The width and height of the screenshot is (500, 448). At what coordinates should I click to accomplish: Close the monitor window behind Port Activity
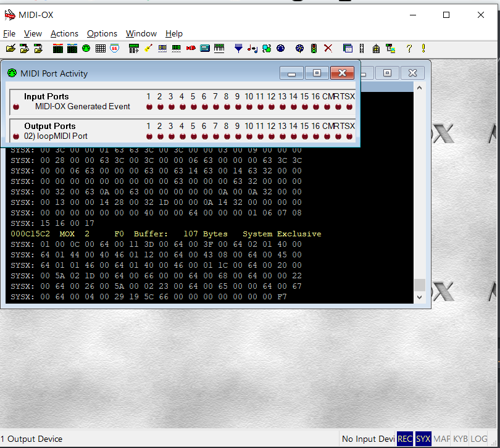tap(412, 73)
